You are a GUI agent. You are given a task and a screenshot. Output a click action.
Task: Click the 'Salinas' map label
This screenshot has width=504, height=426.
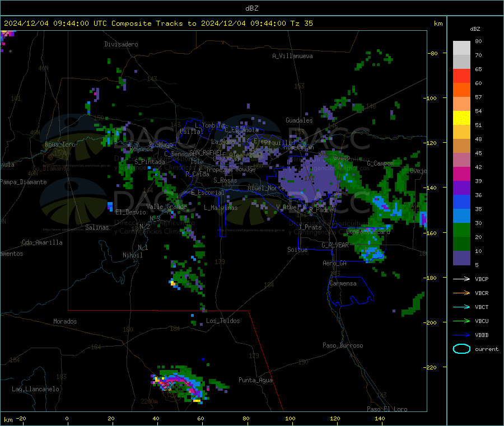click(97, 227)
